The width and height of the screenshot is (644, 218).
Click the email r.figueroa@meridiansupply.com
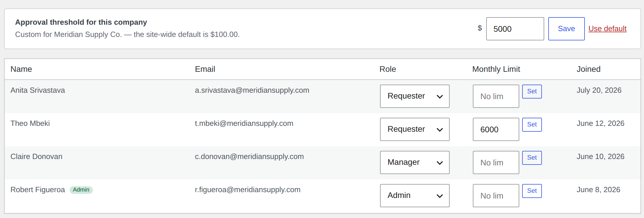tap(248, 190)
